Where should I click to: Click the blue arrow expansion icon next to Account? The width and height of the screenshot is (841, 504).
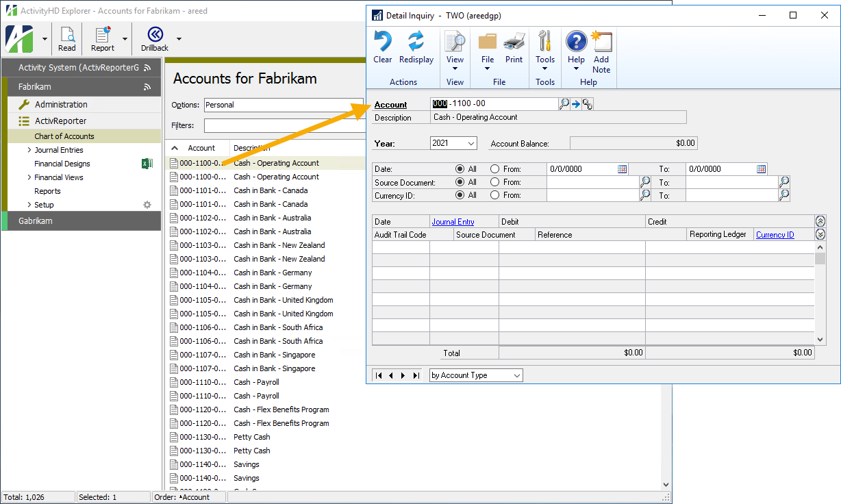[x=576, y=104]
